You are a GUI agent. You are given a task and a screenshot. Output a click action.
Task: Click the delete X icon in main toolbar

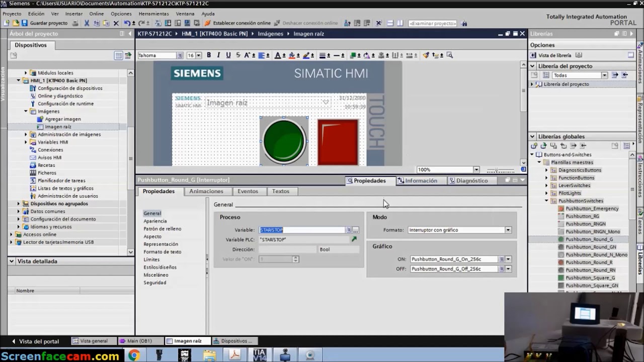tap(116, 23)
